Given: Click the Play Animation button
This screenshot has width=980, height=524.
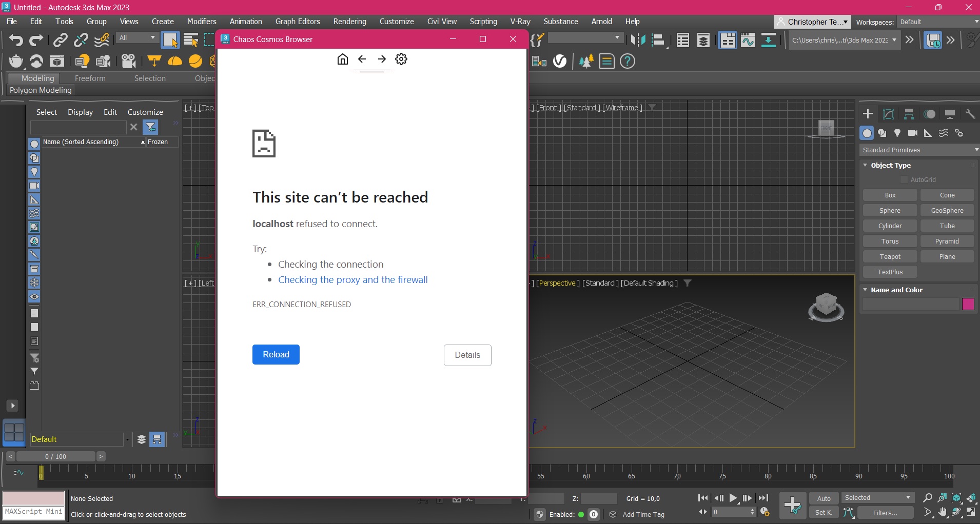Looking at the screenshot, I should (733, 498).
